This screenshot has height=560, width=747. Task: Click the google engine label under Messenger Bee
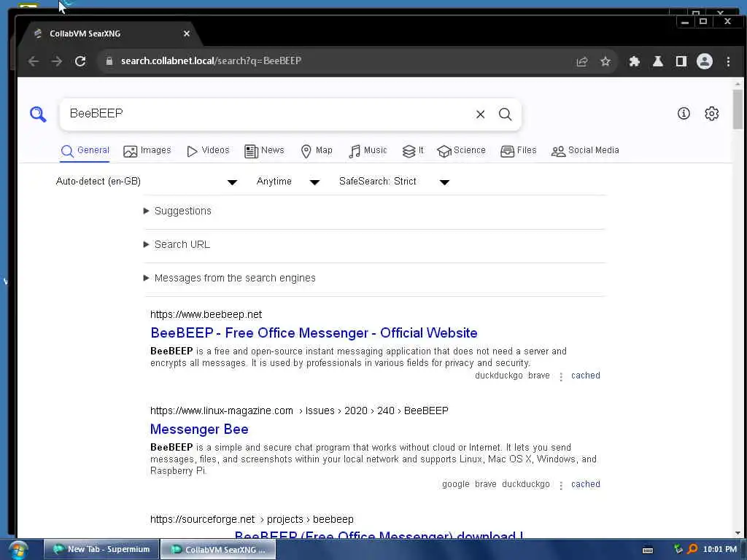[455, 484]
